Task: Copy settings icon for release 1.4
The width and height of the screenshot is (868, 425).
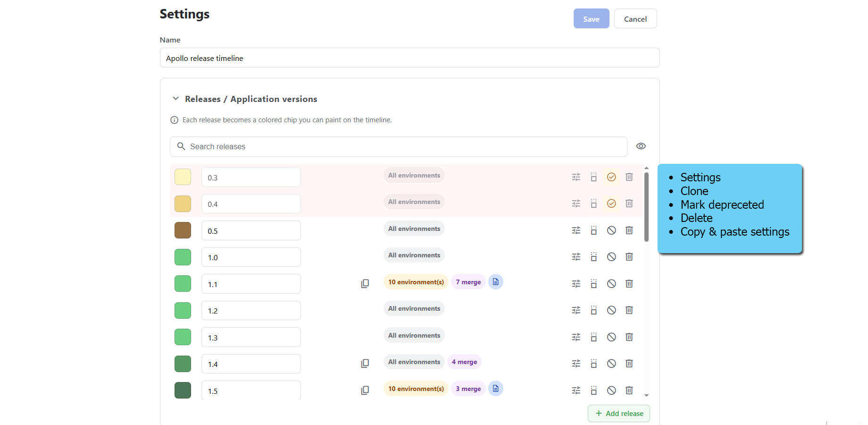Action: pos(365,364)
